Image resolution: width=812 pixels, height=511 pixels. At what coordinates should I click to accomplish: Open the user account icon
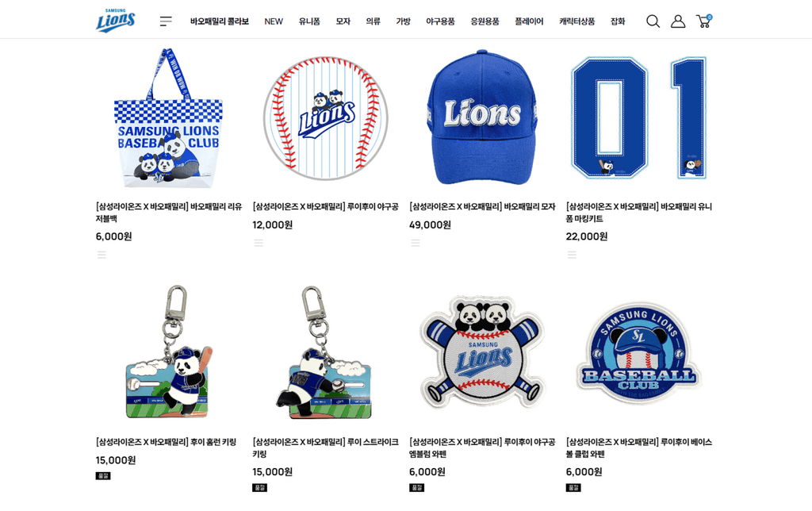tap(678, 21)
